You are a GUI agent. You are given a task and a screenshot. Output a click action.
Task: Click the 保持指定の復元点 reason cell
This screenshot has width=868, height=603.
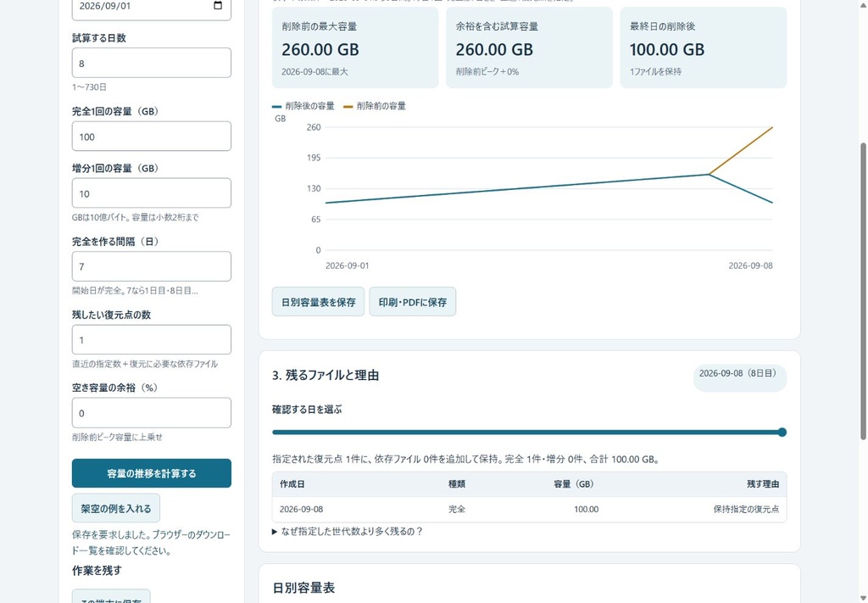pyautogui.click(x=746, y=510)
